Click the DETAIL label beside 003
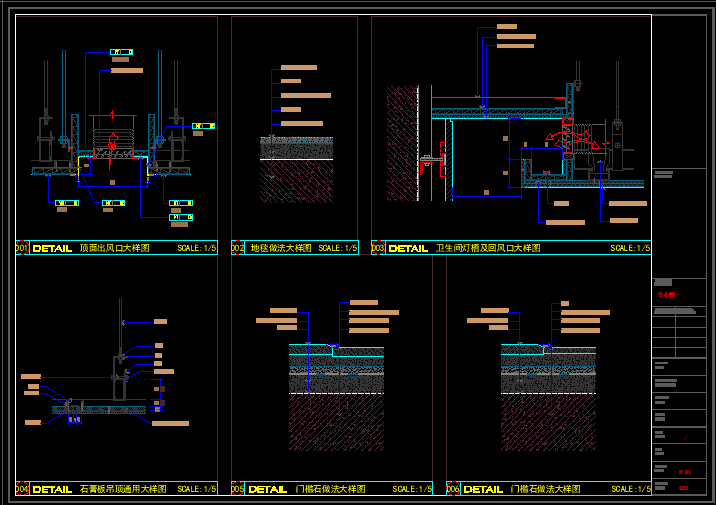 pyautogui.click(x=408, y=248)
